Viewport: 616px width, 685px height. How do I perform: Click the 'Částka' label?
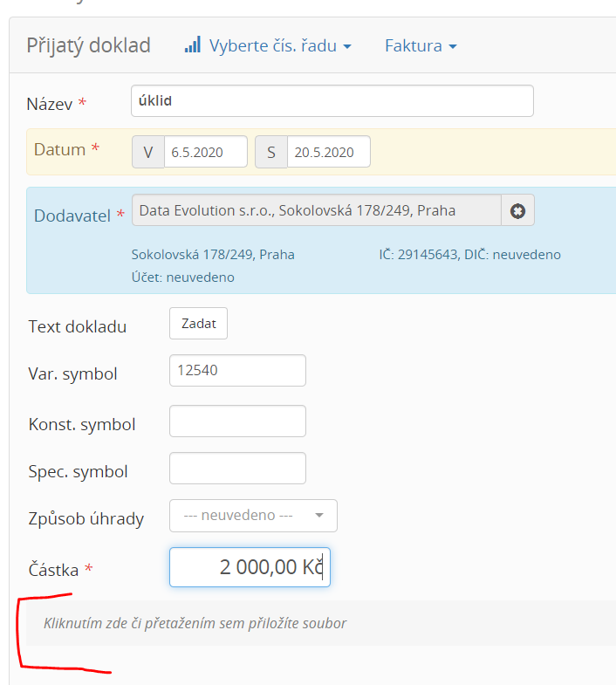(x=53, y=570)
